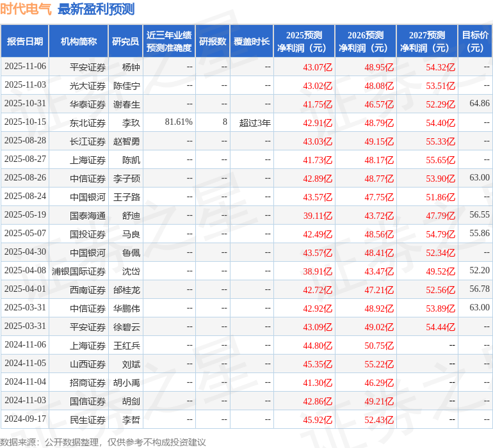Select the 超过3年 coverage duration cell
The image size is (493, 448).
[255, 122]
